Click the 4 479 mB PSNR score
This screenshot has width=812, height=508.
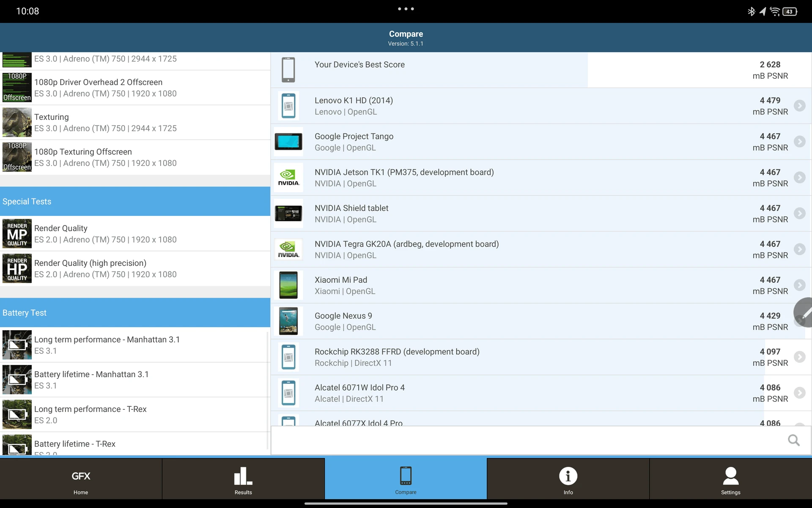[x=770, y=106]
